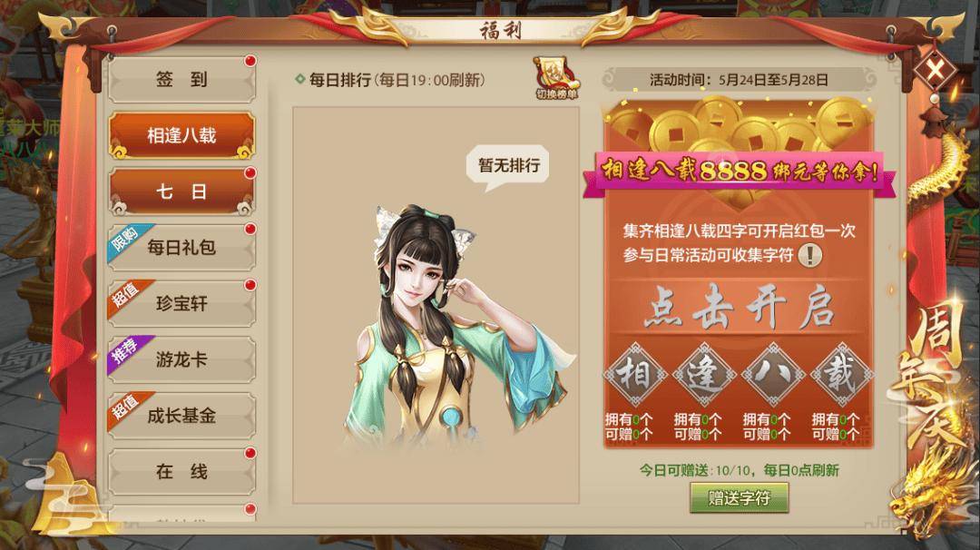This screenshot has height=550, width=980.
Task: Click the green 赠送字符 button
Action: coord(740,498)
